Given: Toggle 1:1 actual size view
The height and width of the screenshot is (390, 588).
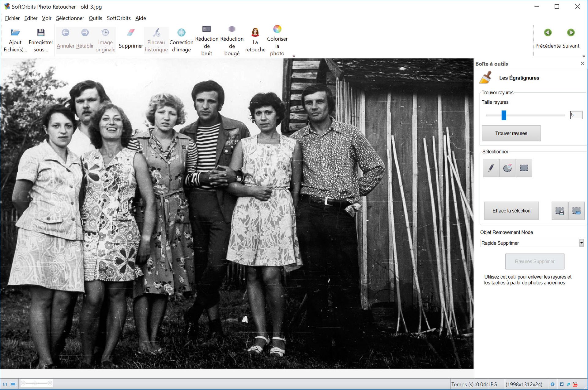Looking at the screenshot, I should [5, 384].
